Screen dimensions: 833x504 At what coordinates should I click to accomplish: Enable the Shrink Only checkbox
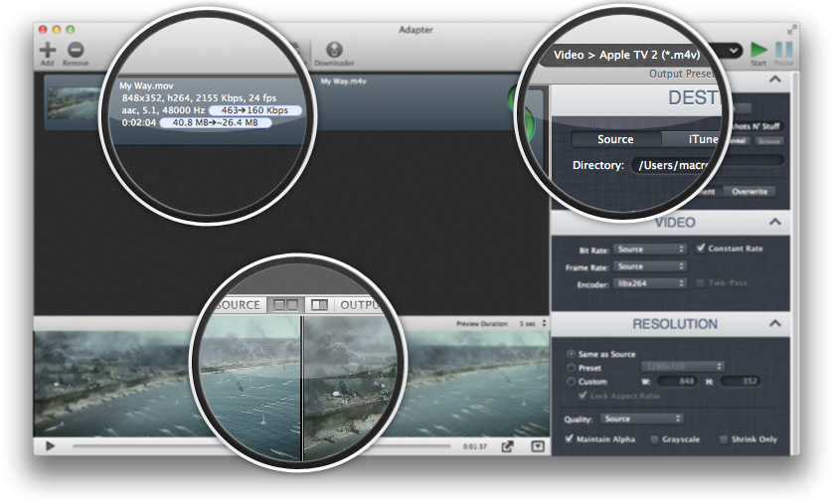(724, 439)
